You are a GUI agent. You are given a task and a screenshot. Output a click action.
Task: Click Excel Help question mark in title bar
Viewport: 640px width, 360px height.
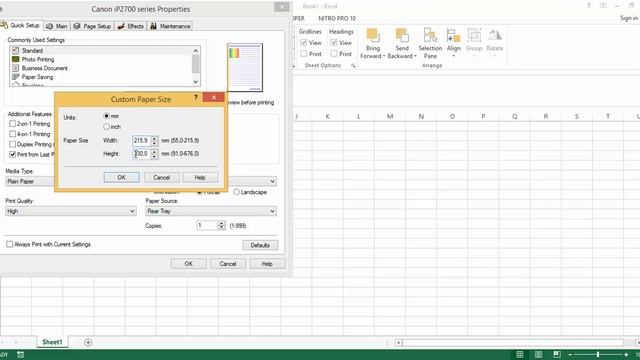(x=589, y=6)
